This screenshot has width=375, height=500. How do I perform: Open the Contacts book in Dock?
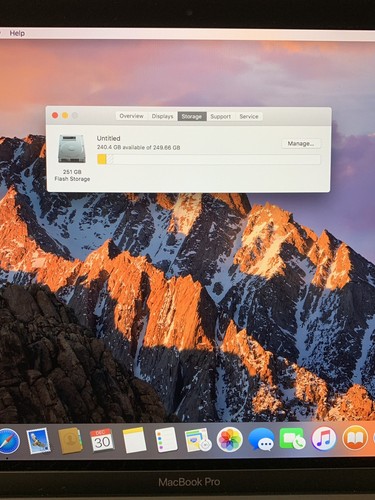(70, 441)
